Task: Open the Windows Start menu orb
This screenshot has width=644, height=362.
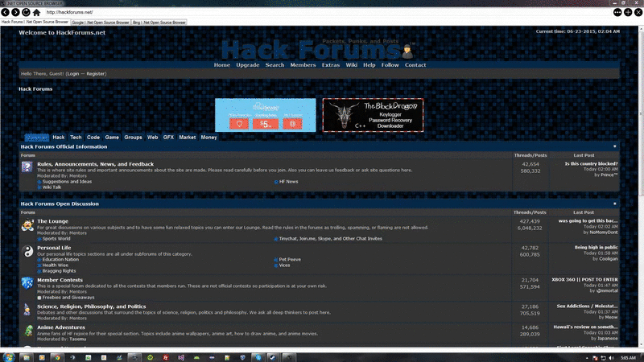Action: [9, 357]
